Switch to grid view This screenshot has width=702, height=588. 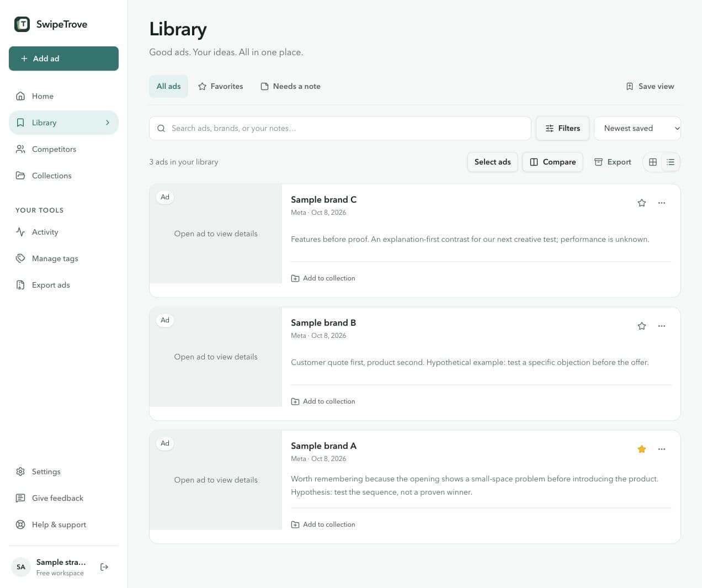coord(653,162)
